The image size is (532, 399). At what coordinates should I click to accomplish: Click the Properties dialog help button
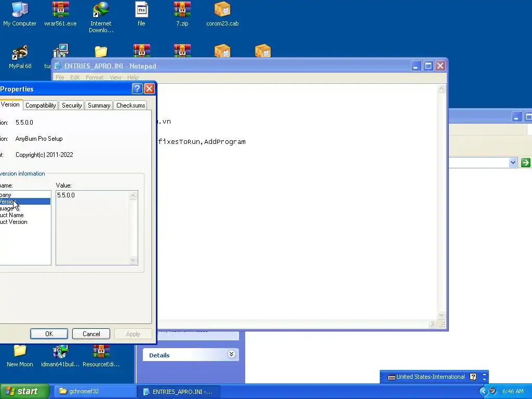tap(137, 89)
